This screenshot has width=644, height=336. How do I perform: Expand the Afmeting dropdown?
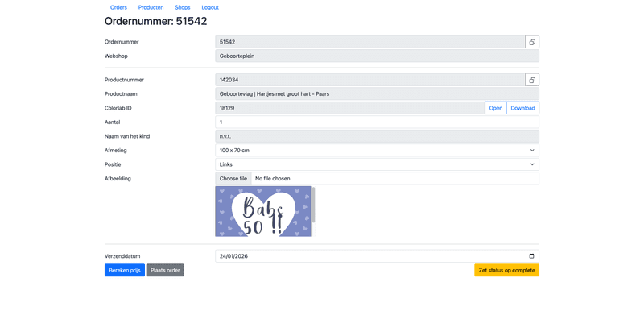pos(377,151)
